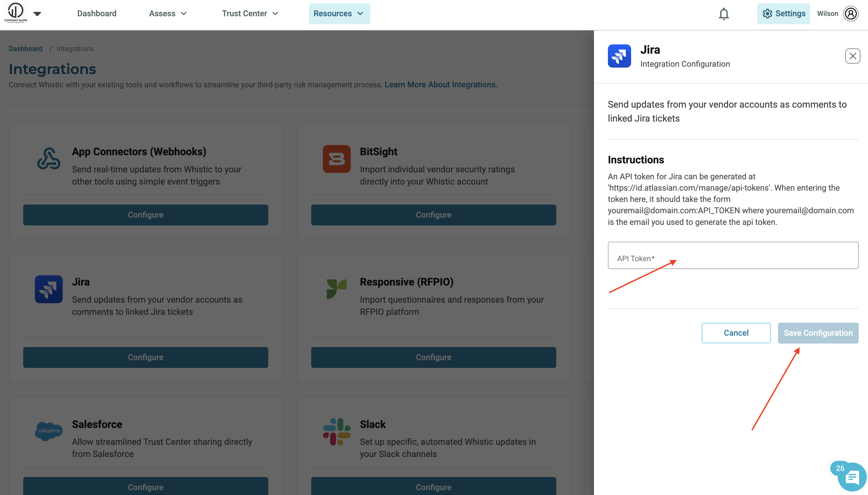The image size is (868, 495).
Task: Click the Slack logo icon
Action: click(x=337, y=431)
